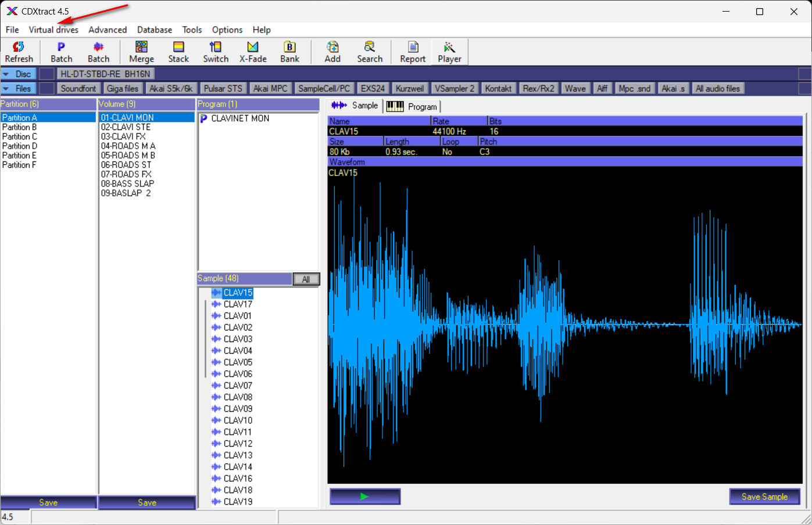Filter by Mpc .snd files
Image resolution: width=812 pixels, height=525 pixels.
(634, 88)
